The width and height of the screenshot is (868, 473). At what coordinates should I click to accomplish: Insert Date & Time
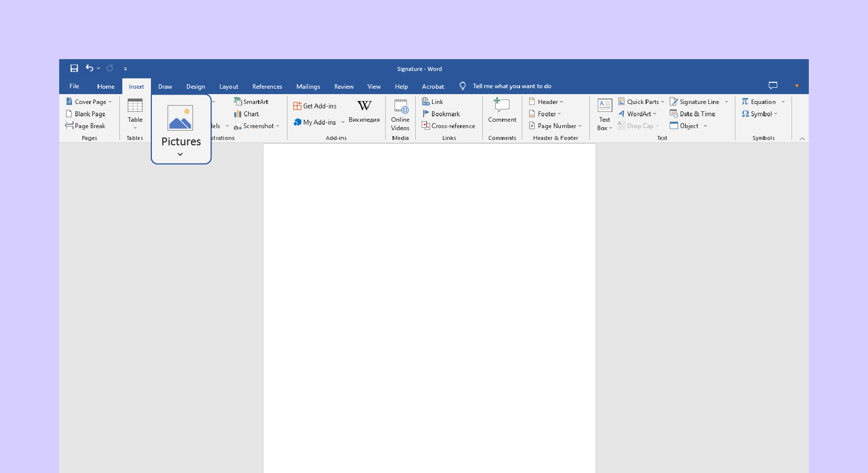point(692,114)
